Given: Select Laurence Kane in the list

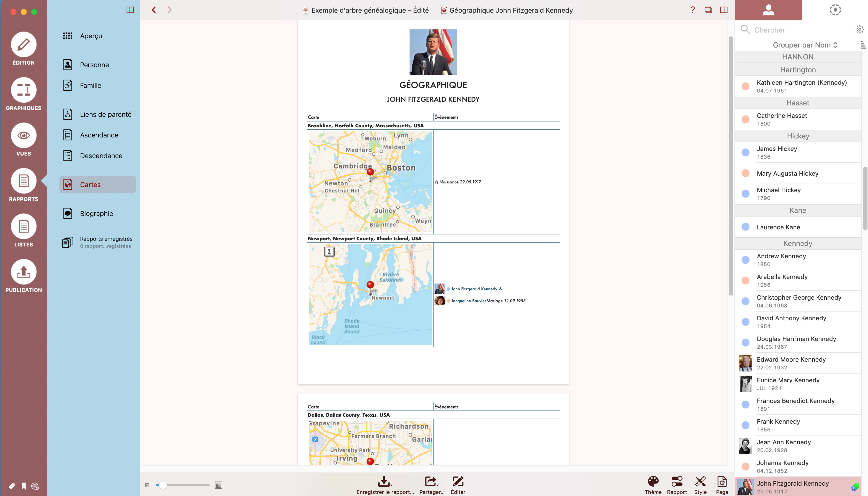Looking at the screenshot, I should [x=798, y=227].
